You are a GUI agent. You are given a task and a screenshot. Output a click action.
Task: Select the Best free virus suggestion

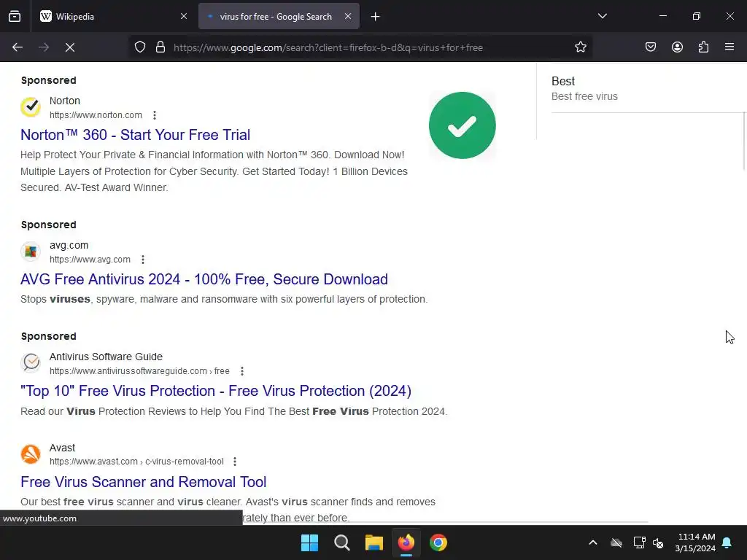tap(584, 96)
